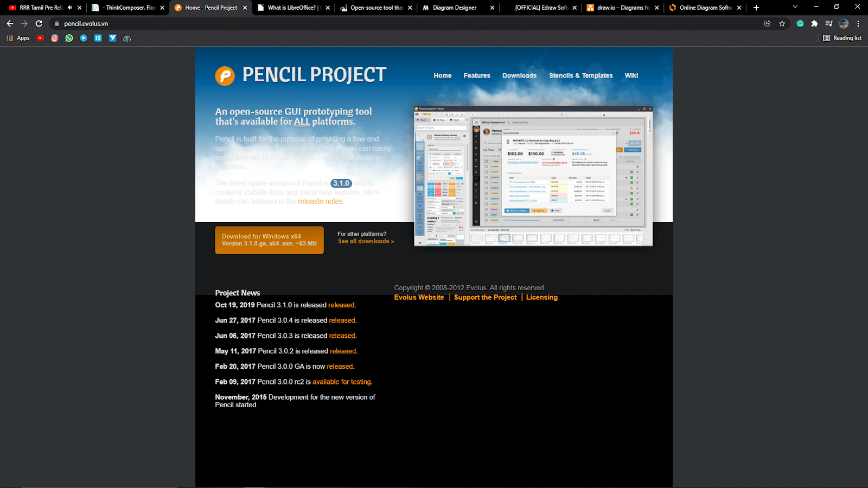
Task: Share this page using the share icon
Action: [x=767, y=23]
